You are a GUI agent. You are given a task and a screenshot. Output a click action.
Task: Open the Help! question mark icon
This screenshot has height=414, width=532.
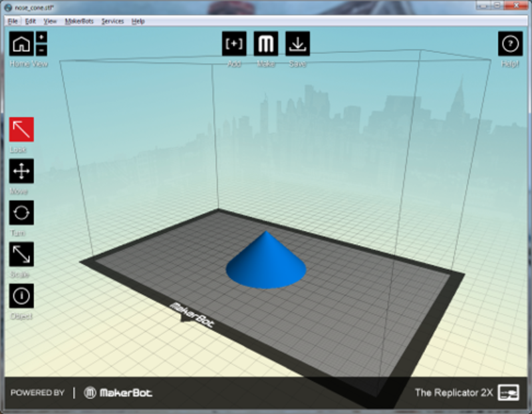coord(510,44)
